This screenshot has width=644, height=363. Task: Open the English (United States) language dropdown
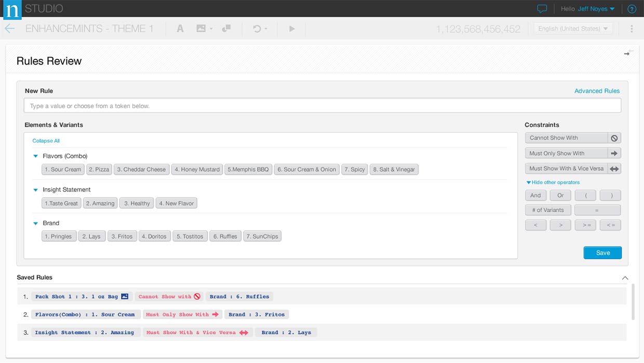click(x=573, y=29)
